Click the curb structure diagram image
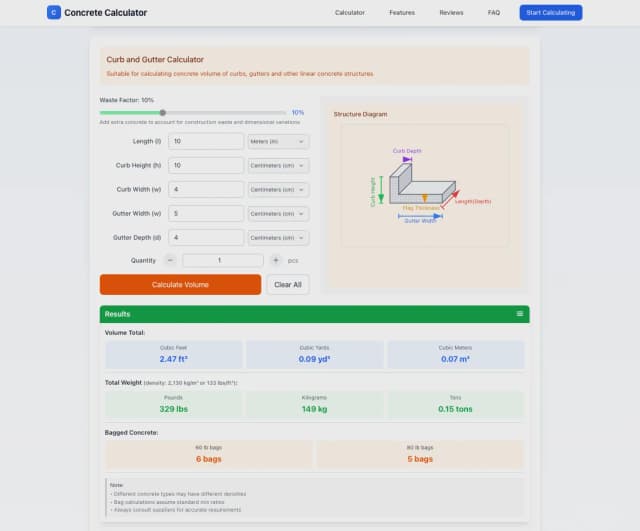Screen dimensions: 640x531 tap(414, 184)
